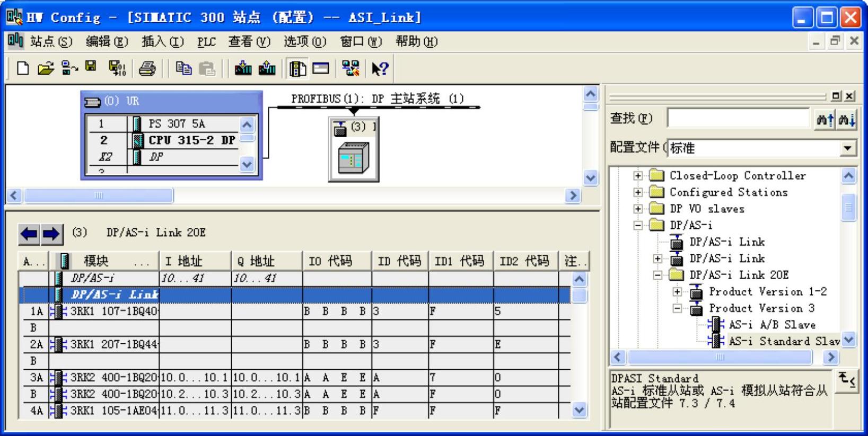Viewport: 868px width, 436px height.
Task: Open the 插入(I) menu
Action: [162, 41]
